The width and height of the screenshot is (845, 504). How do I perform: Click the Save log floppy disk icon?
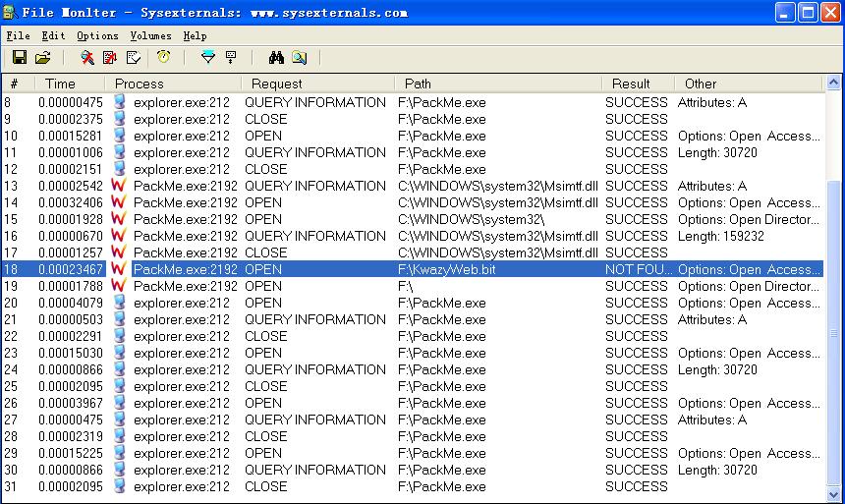point(20,57)
